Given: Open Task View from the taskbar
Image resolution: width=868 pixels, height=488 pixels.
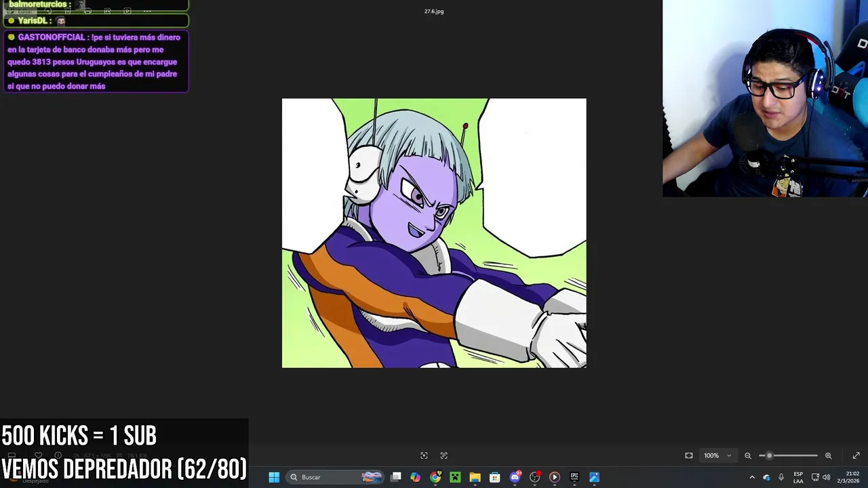Looking at the screenshot, I should tap(396, 477).
